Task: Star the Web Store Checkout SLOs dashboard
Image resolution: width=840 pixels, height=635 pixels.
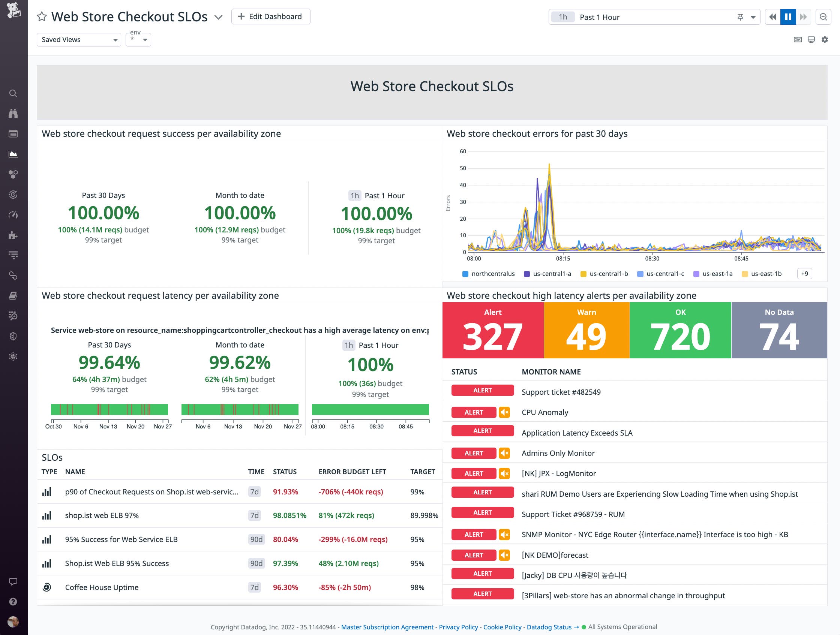Action: coord(42,17)
